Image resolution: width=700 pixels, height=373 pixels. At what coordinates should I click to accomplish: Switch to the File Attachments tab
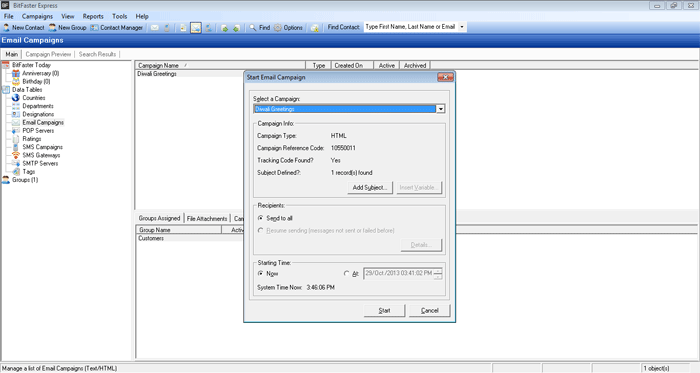(x=207, y=218)
